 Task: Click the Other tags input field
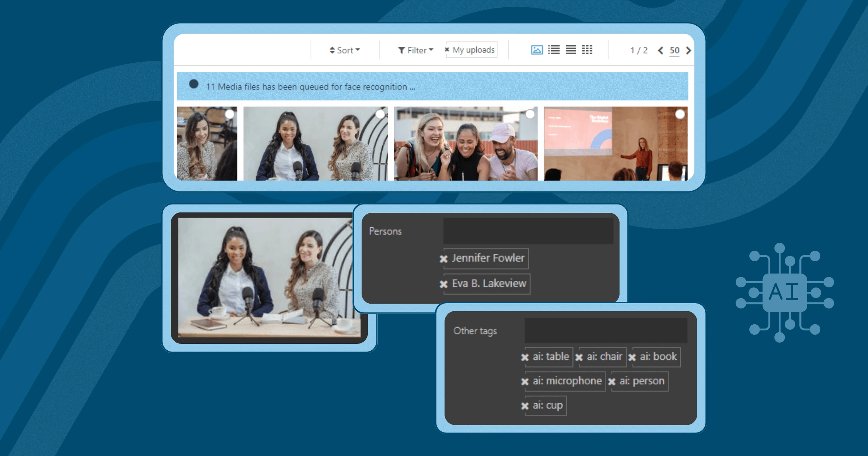[606, 330]
